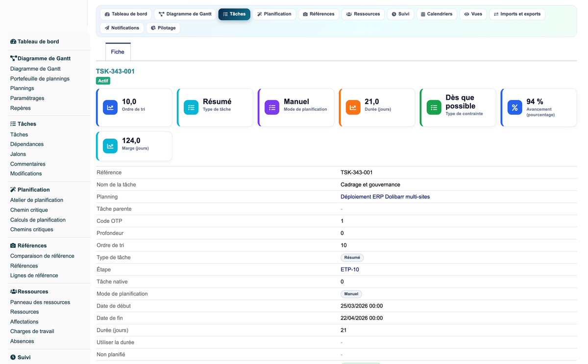Viewport: 588px width, 364px height.
Task: Click the Type de tâche card list icon
Action: (x=191, y=107)
